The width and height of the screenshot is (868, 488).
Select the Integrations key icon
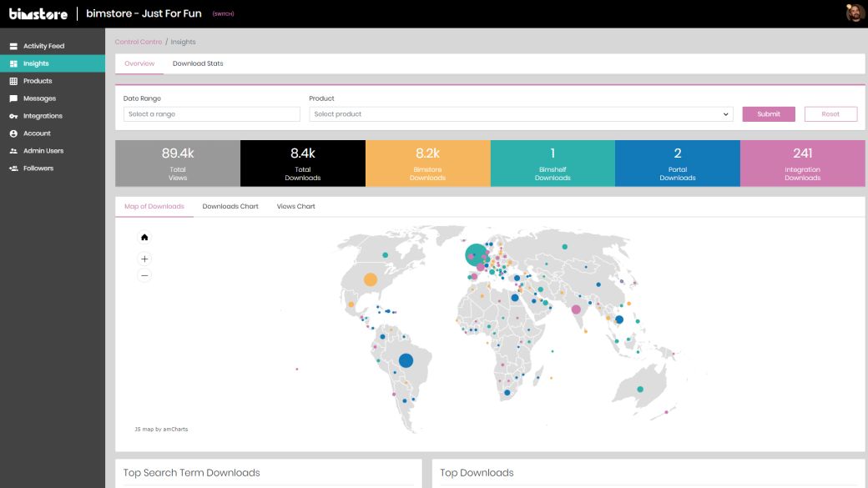(13, 116)
